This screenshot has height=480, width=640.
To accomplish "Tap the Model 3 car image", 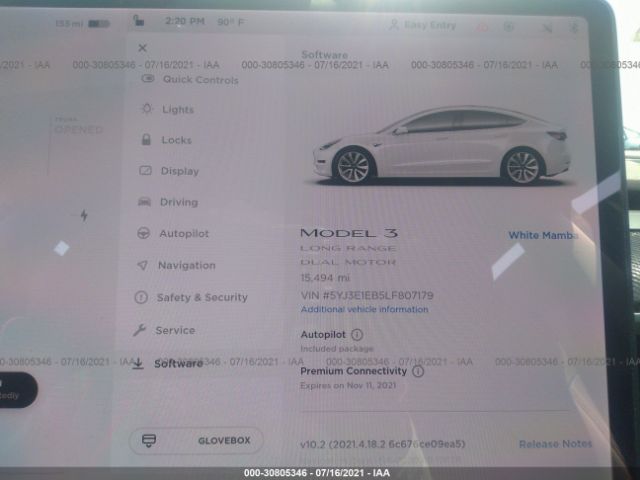I will coord(442,146).
